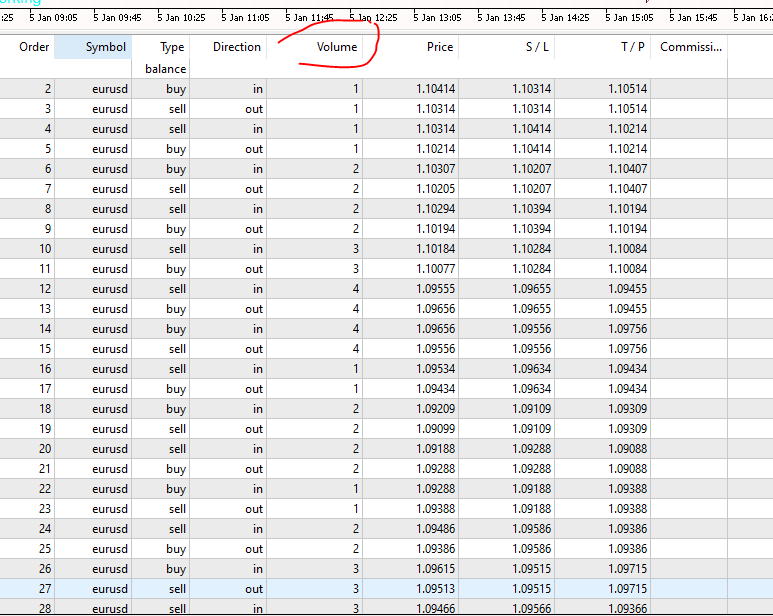The width and height of the screenshot is (773, 616).
Task: Click order number 23
Action: (45, 509)
